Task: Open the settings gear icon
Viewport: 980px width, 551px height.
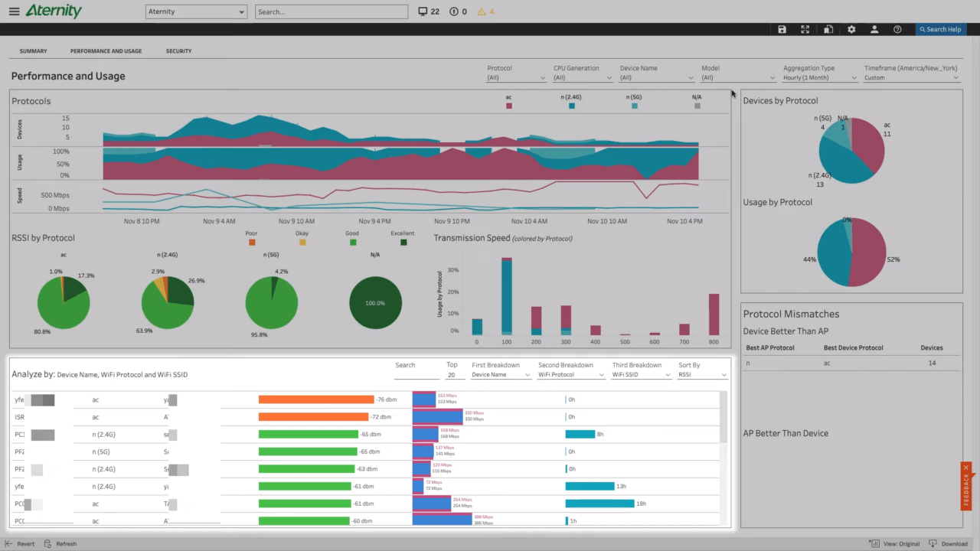Action: pyautogui.click(x=851, y=29)
